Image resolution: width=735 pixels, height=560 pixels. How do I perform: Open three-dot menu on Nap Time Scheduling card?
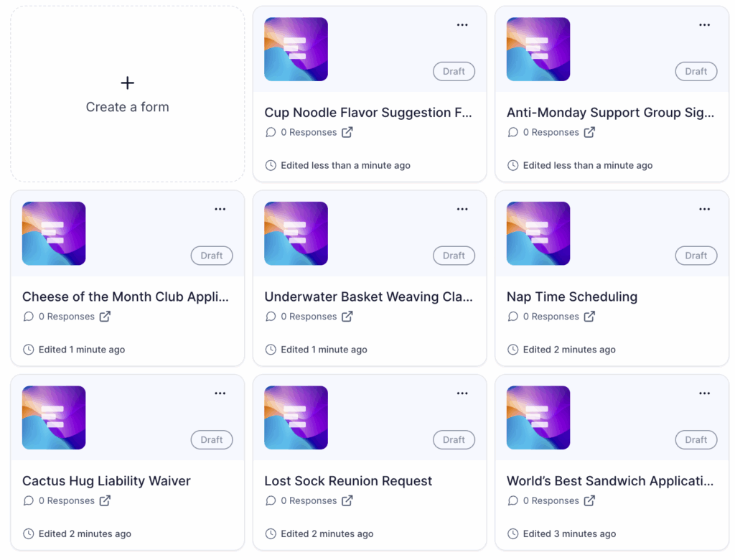pos(705,209)
